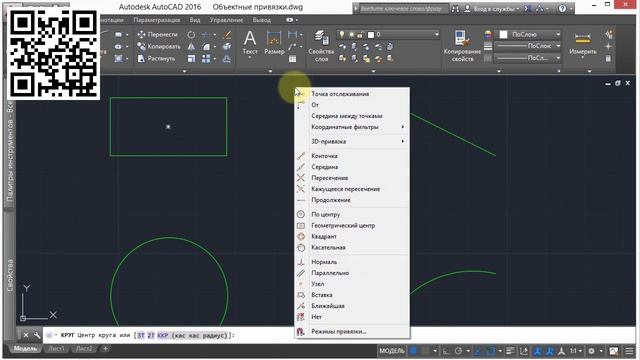Expand the 3D-привязка submenu
Image resolution: width=640 pixels, height=360 pixels.
pyautogui.click(x=352, y=141)
